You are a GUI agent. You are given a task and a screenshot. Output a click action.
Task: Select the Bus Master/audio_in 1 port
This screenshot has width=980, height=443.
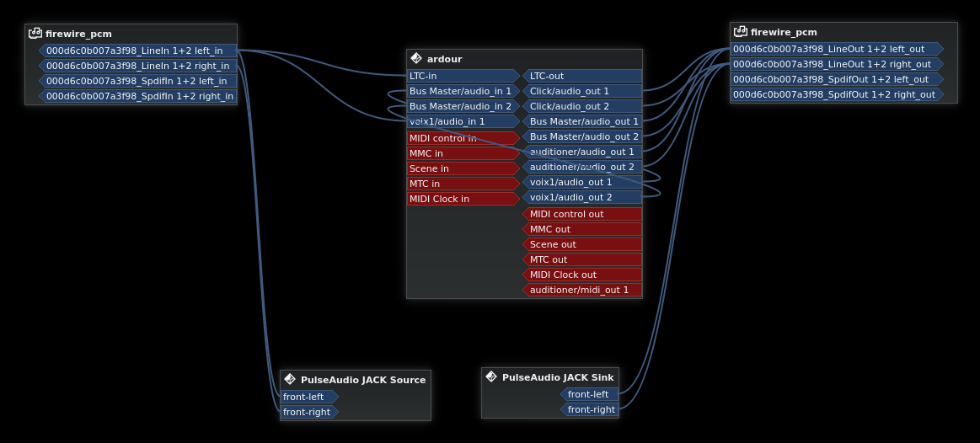pos(463,91)
